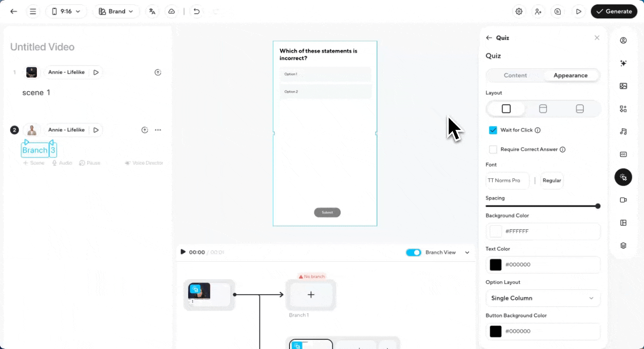This screenshot has height=349, width=644.
Task: Click the Text Color black swatch
Action: [x=496, y=265]
